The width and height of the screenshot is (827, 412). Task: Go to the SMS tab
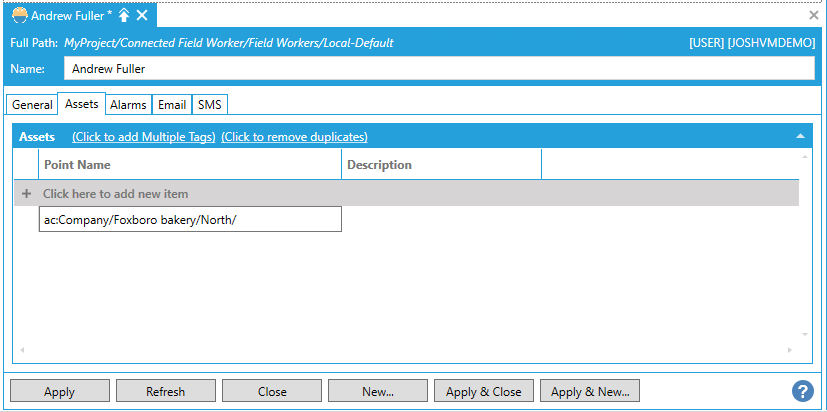click(210, 105)
